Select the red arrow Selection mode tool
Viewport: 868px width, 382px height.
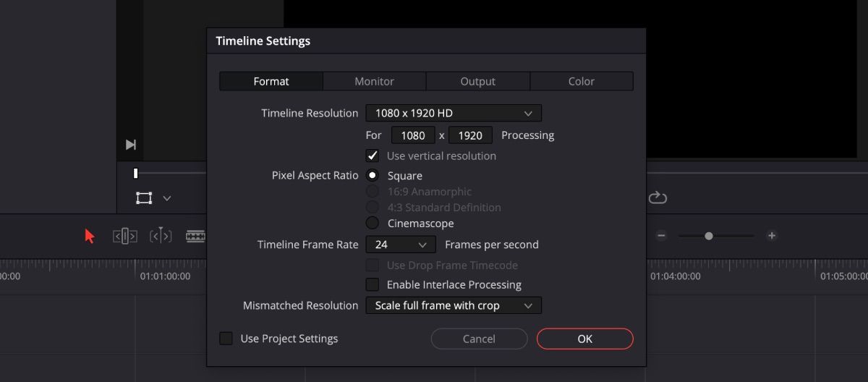click(90, 236)
